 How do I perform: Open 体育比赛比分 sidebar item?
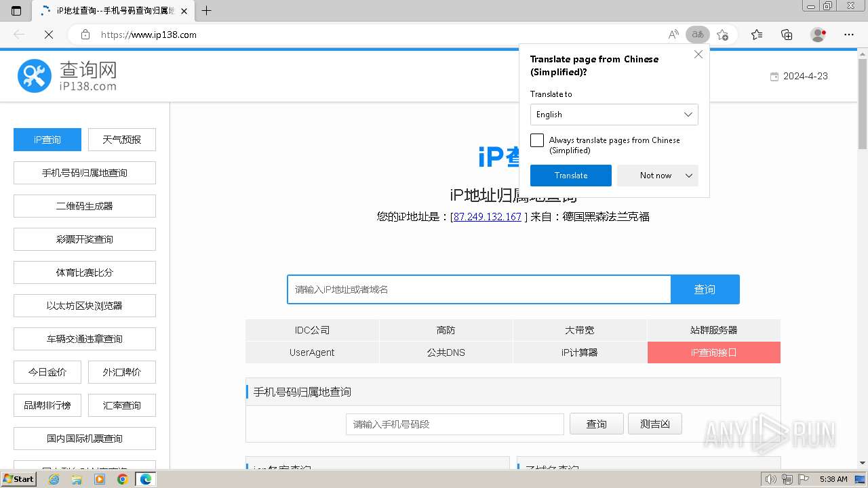click(85, 272)
